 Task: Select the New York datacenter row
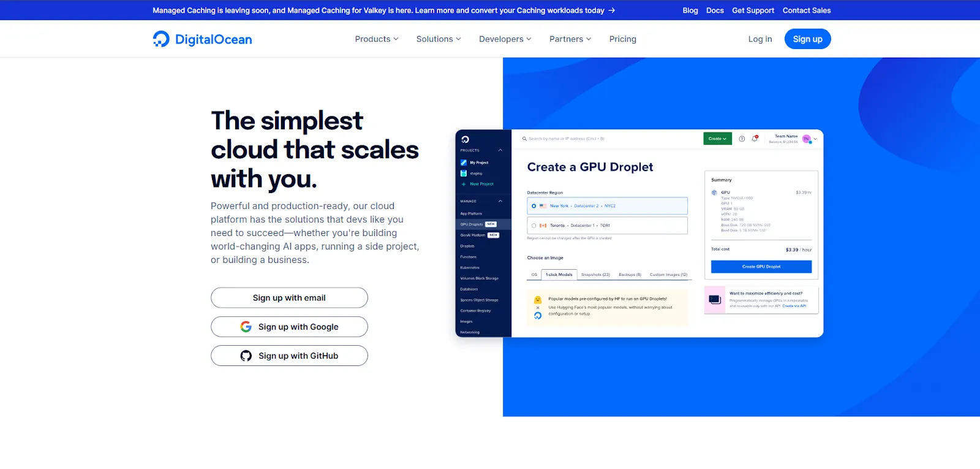click(607, 206)
